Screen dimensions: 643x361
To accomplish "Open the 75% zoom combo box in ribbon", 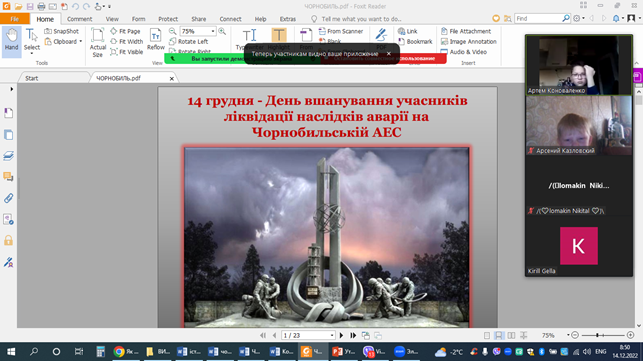I will tap(198, 31).
